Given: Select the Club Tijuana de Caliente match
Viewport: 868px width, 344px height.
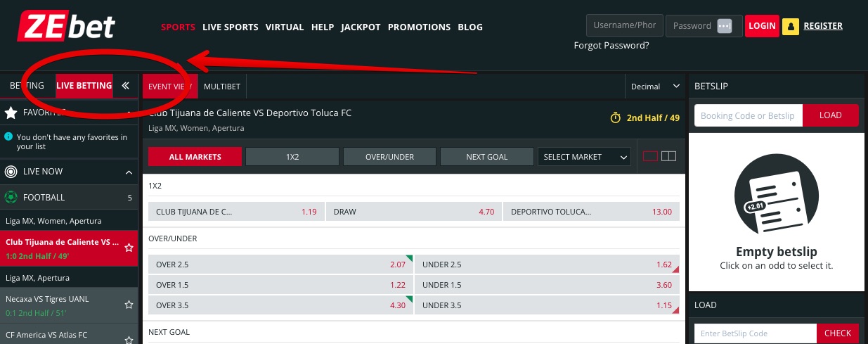Looking at the screenshot, I should tap(69, 248).
